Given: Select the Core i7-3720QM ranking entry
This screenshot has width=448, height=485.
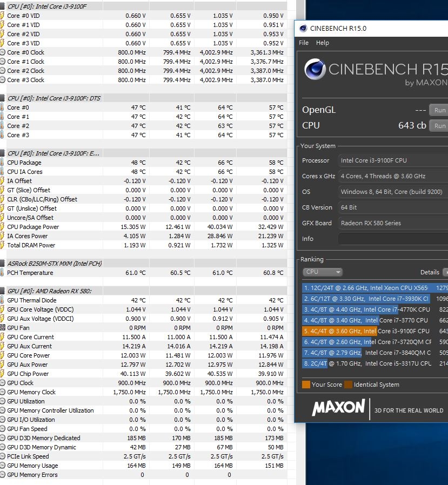Looking at the screenshot, I should tap(375, 342).
